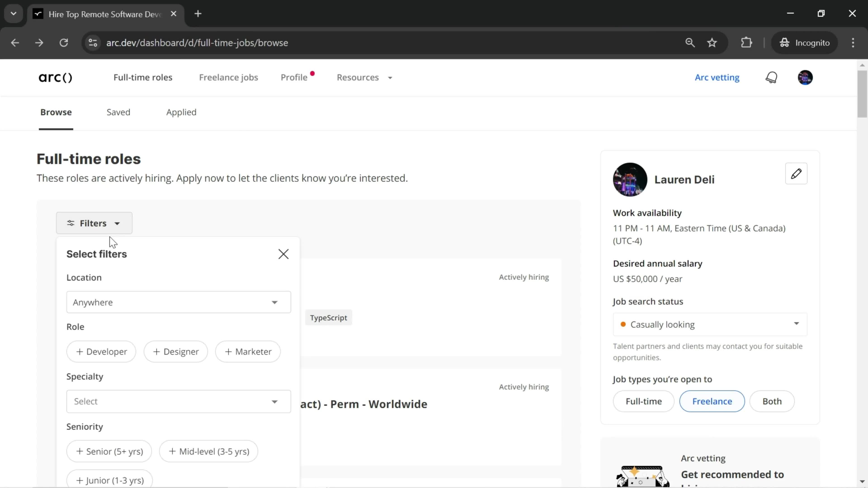Open a new browser tab

(x=198, y=14)
